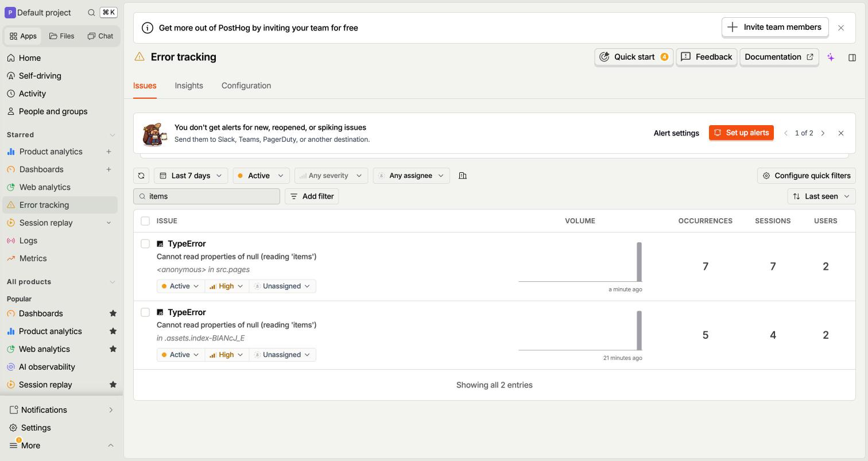Change priority of src.pages issue from High
Viewport: 868px width, 461px height.
click(227, 286)
